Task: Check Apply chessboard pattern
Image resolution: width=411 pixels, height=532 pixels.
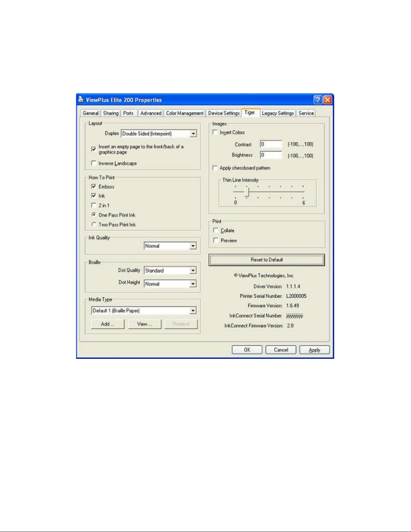Action: pyautogui.click(x=215, y=168)
